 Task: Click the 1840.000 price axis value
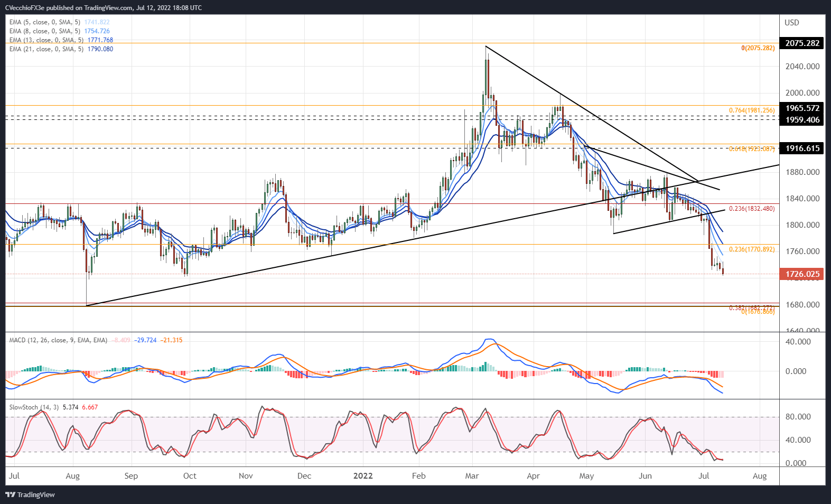pyautogui.click(x=802, y=199)
